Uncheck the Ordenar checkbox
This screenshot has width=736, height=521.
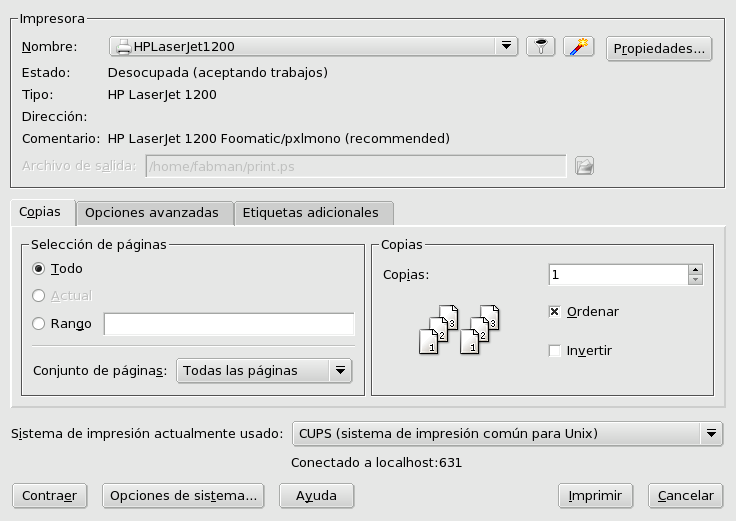(x=554, y=312)
